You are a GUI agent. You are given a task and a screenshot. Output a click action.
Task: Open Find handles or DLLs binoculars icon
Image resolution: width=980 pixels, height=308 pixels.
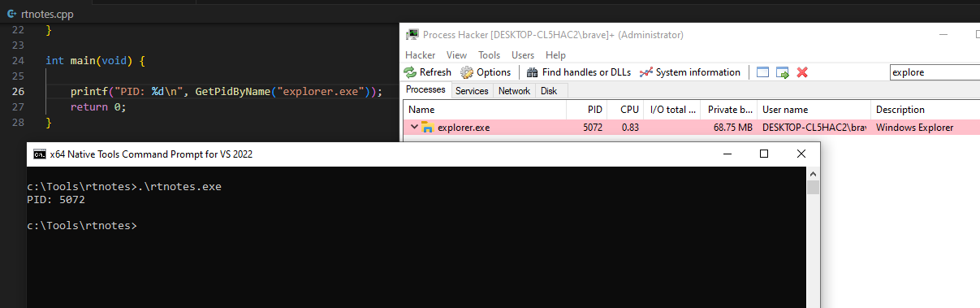533,72
